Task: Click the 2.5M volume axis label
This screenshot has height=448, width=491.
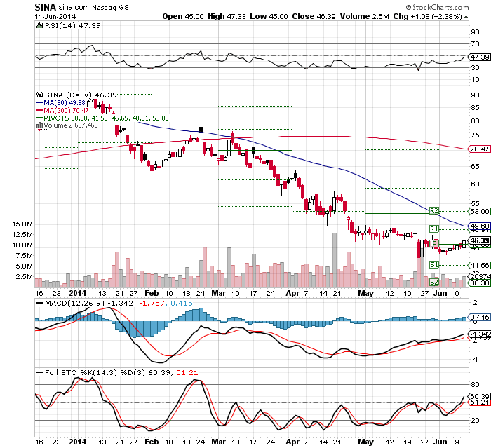Action: pos(24,276)
